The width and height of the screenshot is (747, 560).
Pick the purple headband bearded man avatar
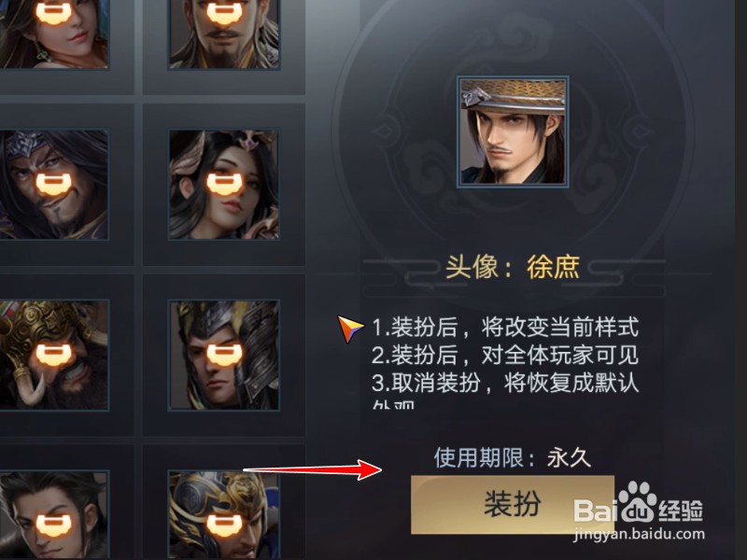point(53,184)
